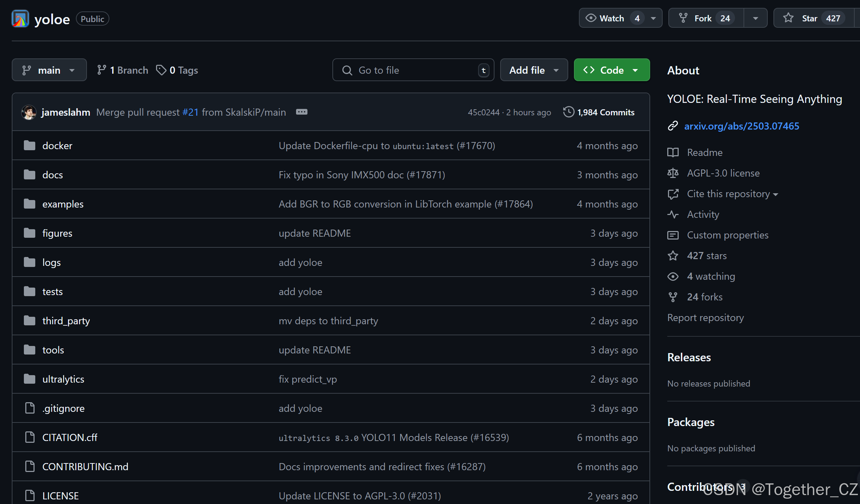Click the Activity pulse icon
This screenshot has height=504, width=860.
coord(673,214)
